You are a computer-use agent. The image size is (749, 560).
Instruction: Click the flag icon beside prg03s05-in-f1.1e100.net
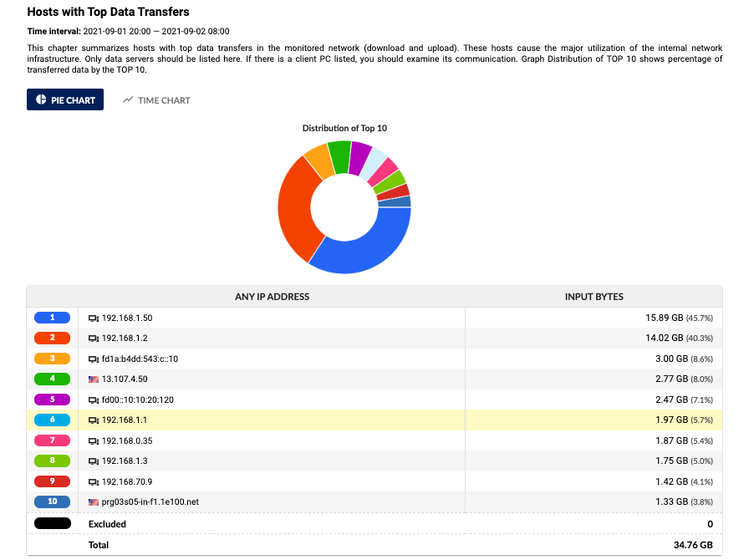click(x=94, y=501)
